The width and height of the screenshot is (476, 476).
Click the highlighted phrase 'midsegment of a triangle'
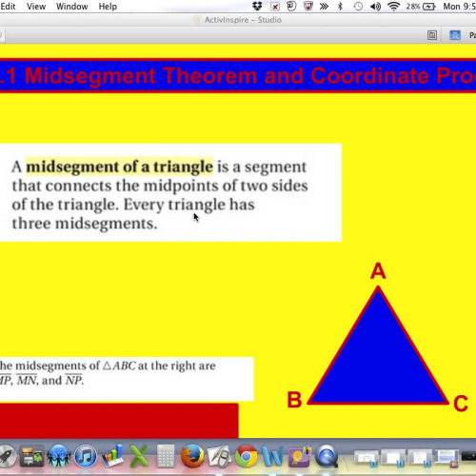pyautogui.click(x=119, y=167)
